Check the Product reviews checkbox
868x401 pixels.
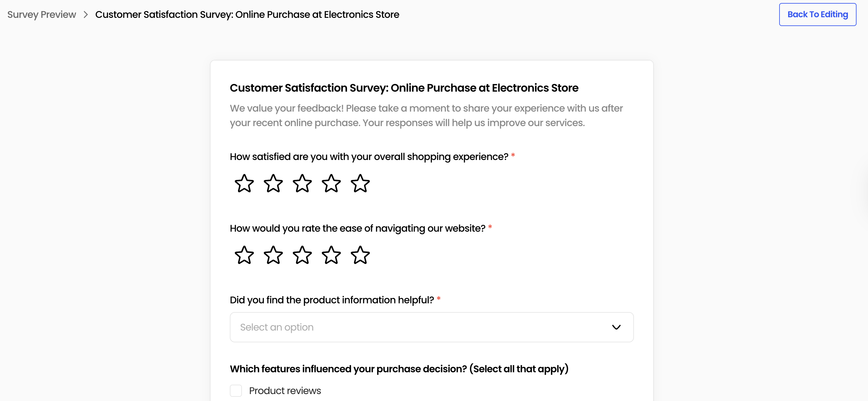tap(236, 390)
